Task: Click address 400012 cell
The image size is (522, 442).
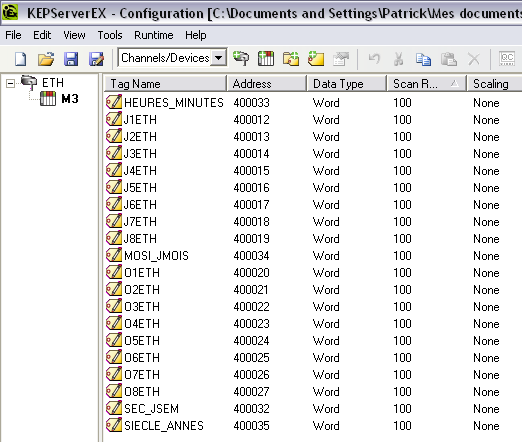Action: 251,120
